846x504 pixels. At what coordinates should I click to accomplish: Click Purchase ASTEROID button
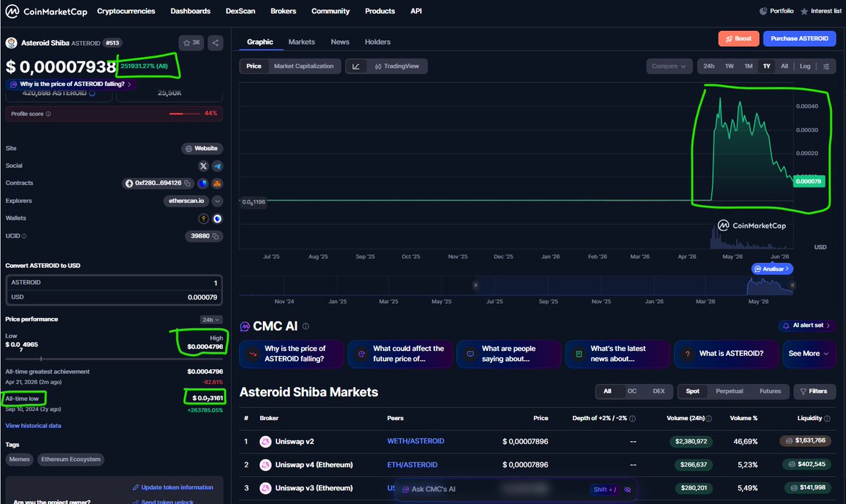(799, 38)
